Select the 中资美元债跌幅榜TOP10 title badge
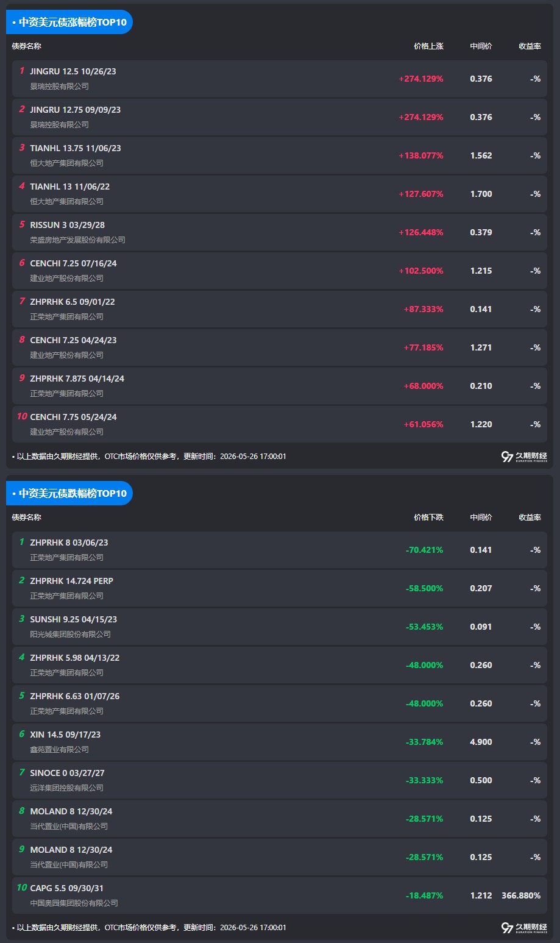This screenshot has height=943, width=560. pos(69,493)
